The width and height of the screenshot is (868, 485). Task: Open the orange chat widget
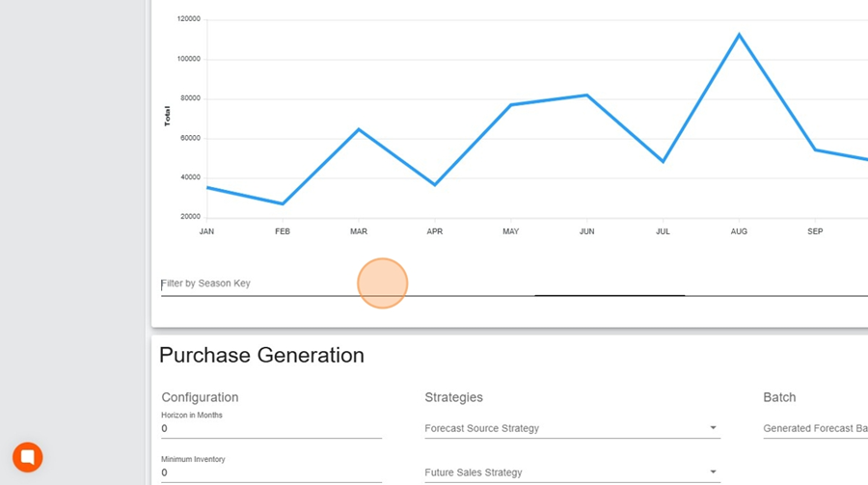(27, 457)
